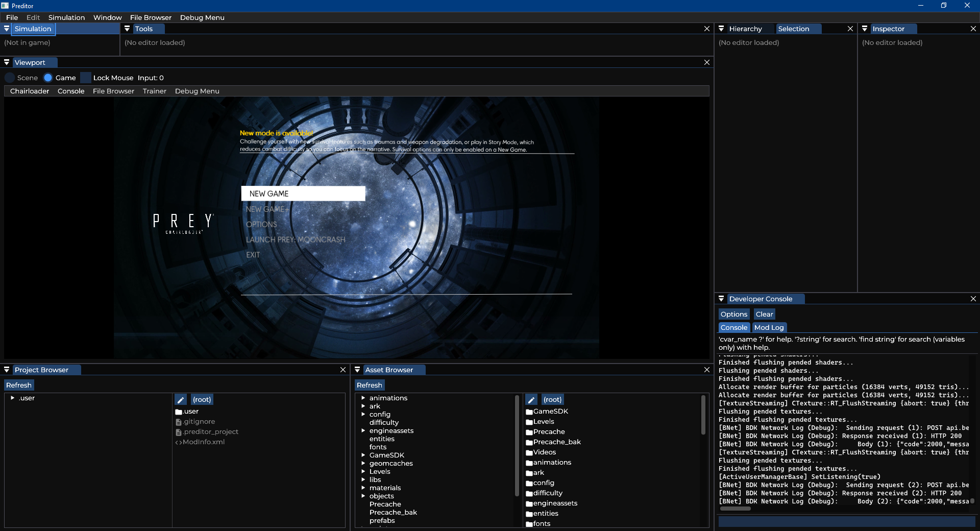The image size is (980, 531).
Task: Close the Asset Browser panel
Action: [x=707, y=370]
